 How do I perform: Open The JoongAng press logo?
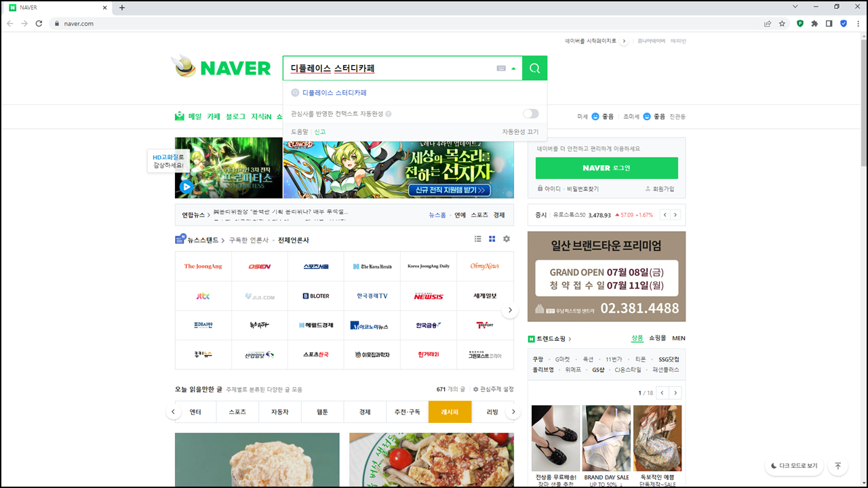[x=203, y=266]
